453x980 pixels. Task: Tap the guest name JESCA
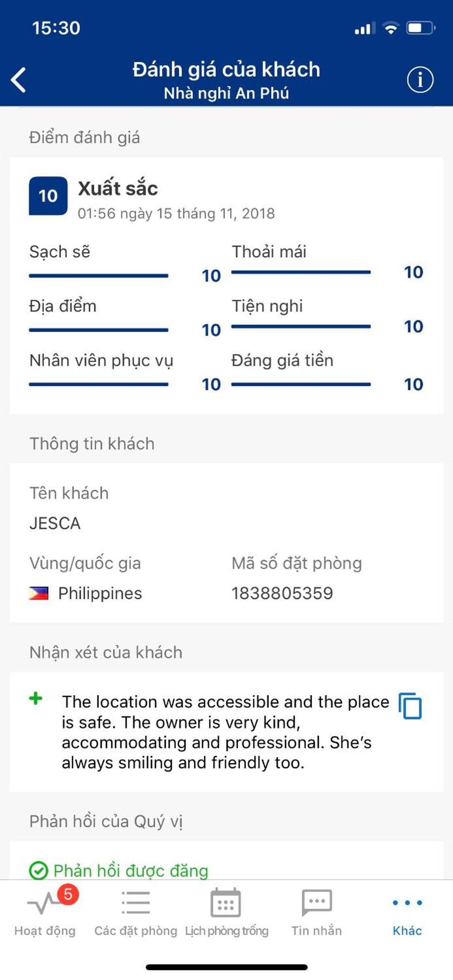pos(55,524)
